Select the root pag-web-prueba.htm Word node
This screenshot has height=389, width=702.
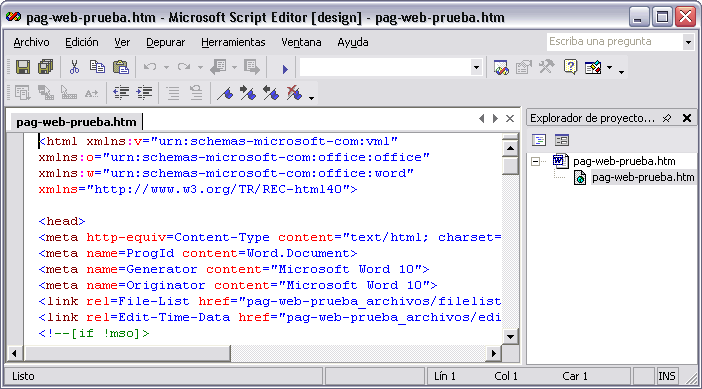click(624, 161)
